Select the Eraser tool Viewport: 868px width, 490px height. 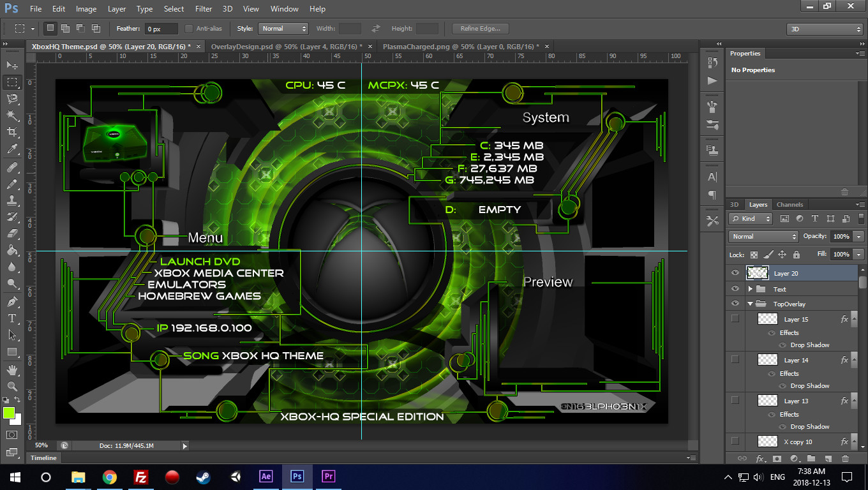pyautogui.click(x=12, y=234)
